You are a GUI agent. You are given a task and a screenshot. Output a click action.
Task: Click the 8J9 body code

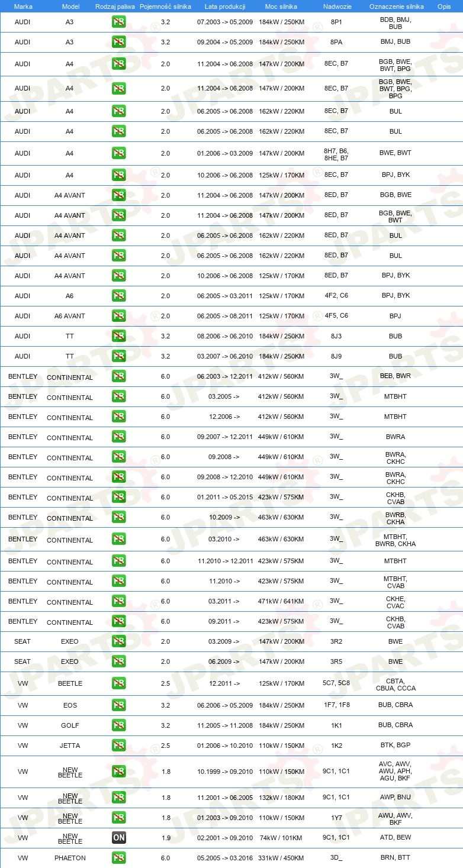coord(336,356)
